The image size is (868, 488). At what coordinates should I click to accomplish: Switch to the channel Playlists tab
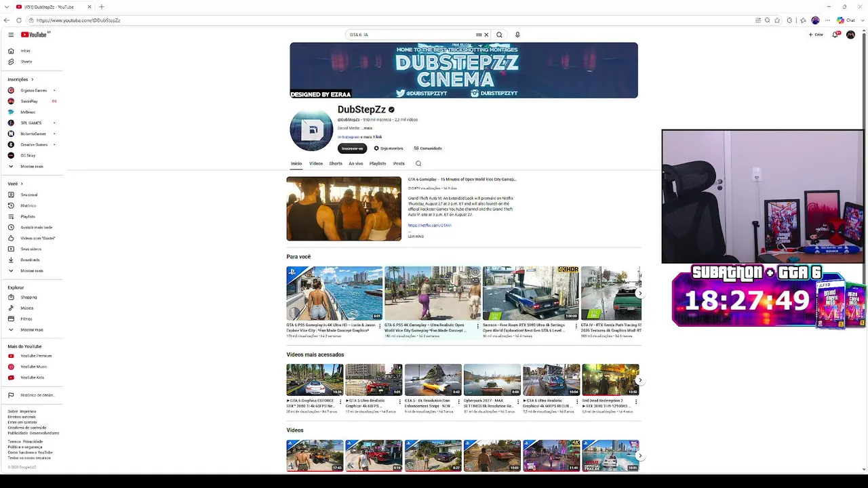pos(378,163)
